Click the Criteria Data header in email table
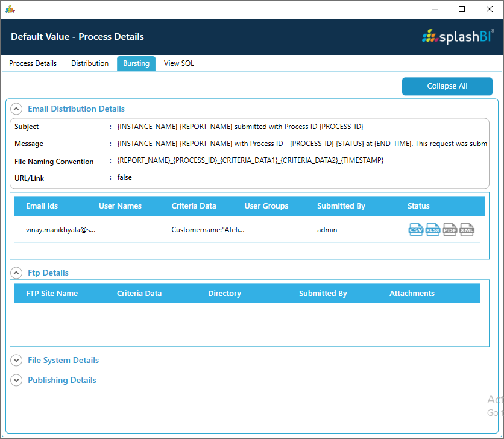Viewport: 504px width, 439px height. pos(194,206)
